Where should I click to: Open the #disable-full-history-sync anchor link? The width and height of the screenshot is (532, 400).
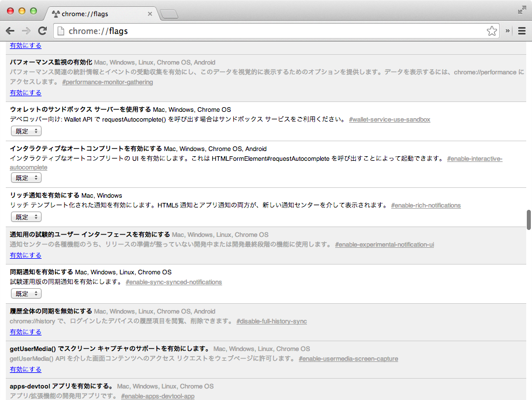click(271, 322)
